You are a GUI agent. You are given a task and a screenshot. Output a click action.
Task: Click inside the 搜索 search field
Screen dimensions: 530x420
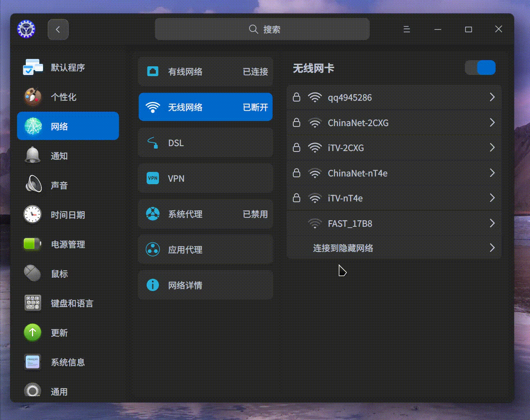coord(262,29)
